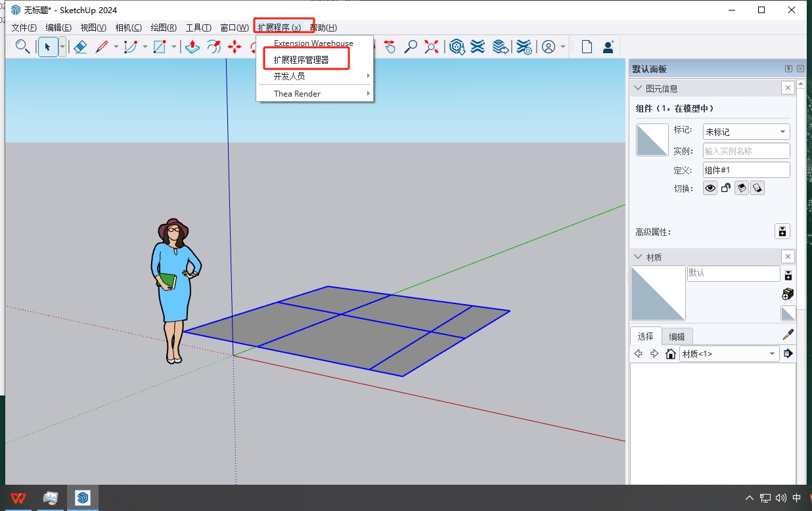The image size is (812, 511).
Task: Expand the Select tool dropdown arrow
Action: pos(62,47)
